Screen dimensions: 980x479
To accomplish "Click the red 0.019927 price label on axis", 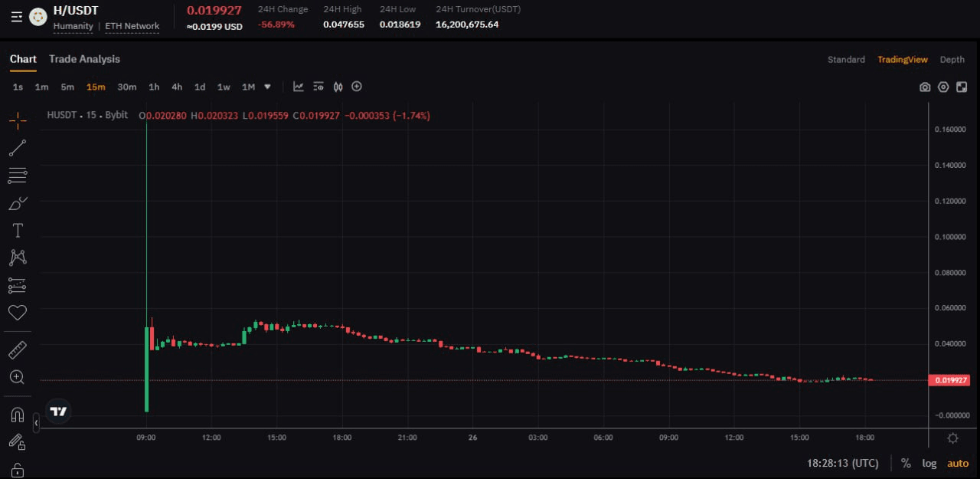I will [x=949, y=380].
